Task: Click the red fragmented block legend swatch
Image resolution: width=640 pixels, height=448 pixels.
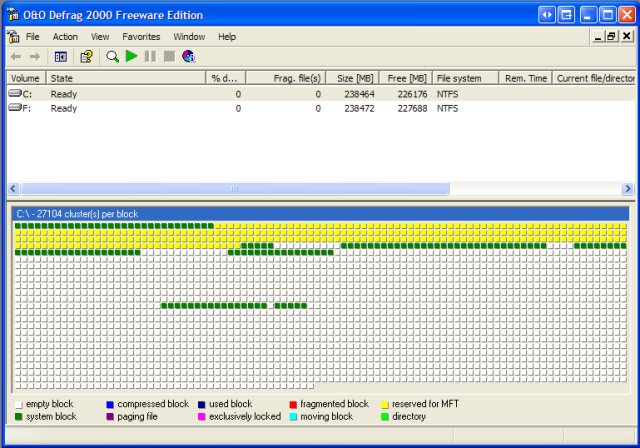Action: [293, 404]
